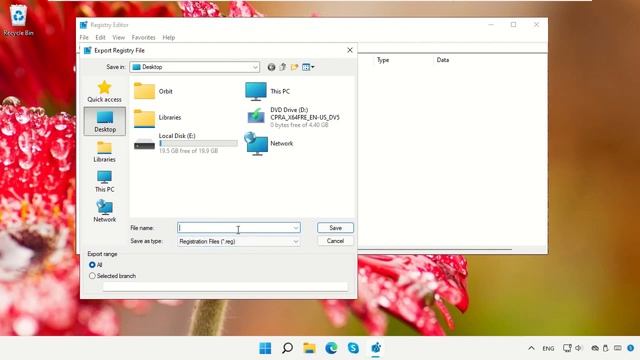
Task: Click the Type column header
Action: coord(383,60)
